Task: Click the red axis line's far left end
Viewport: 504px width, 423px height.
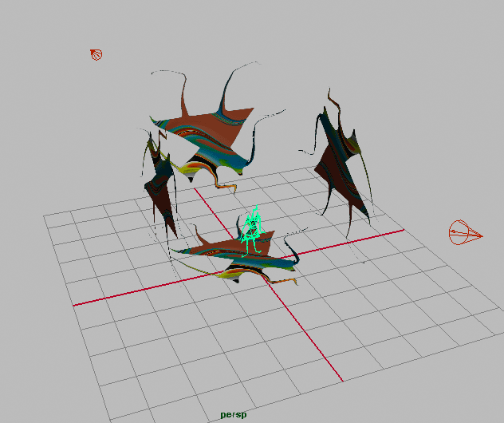Action: click(74, 305)
